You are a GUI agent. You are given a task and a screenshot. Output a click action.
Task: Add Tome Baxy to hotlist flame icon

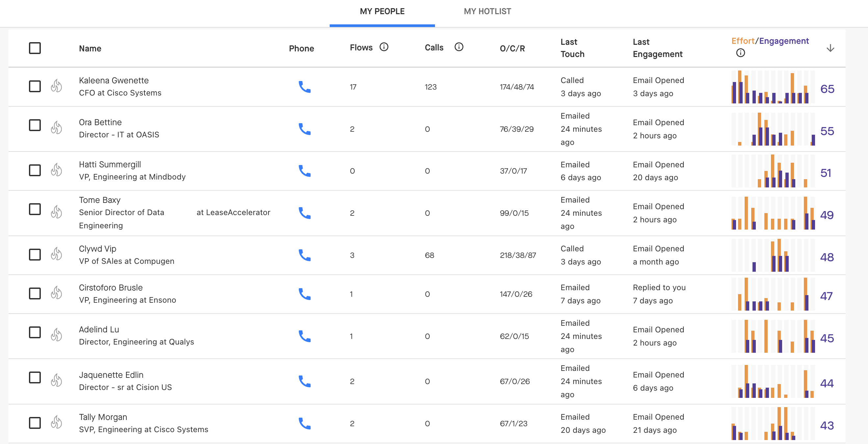(x=56, y=212)
